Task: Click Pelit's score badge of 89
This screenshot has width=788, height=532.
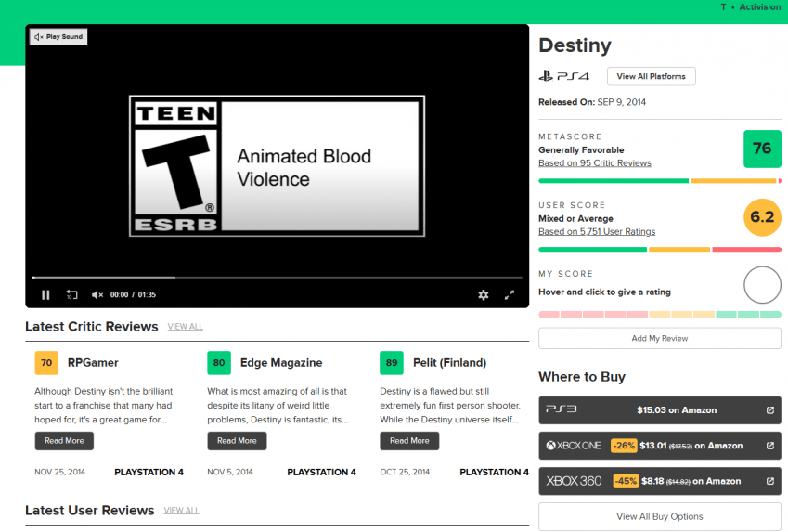Action: click(392, 363)
